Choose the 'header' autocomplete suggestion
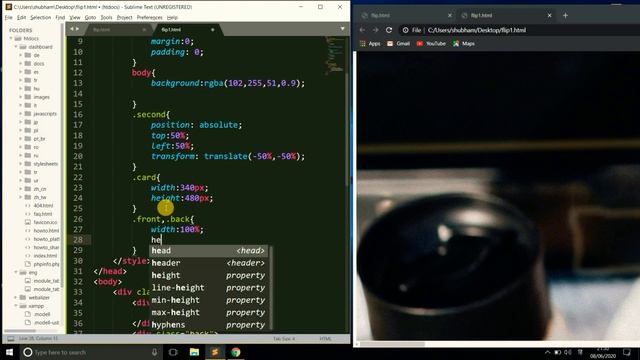This screenshot has width=640, height=360. point(208,263)
